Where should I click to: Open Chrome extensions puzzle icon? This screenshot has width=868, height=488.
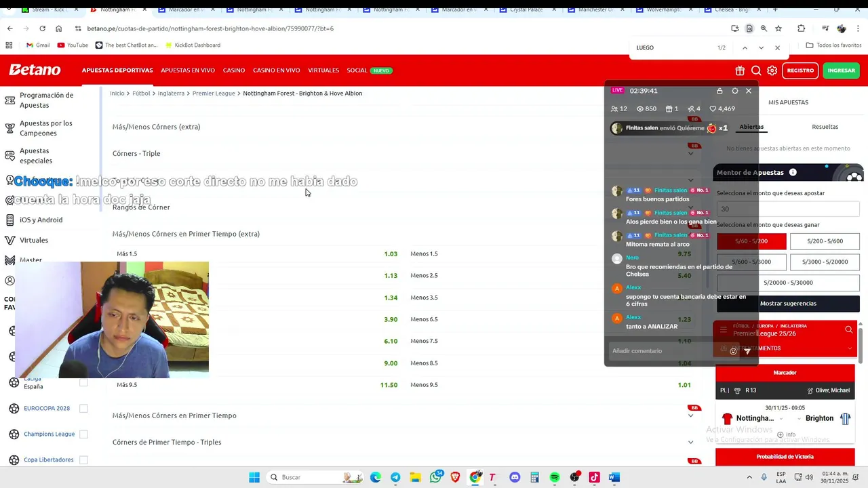(x=802, y=28)
